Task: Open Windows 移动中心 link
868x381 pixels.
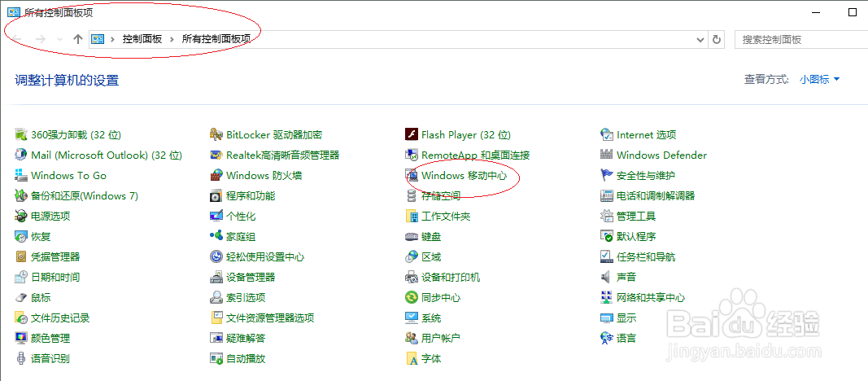Action: pos(463,176)
